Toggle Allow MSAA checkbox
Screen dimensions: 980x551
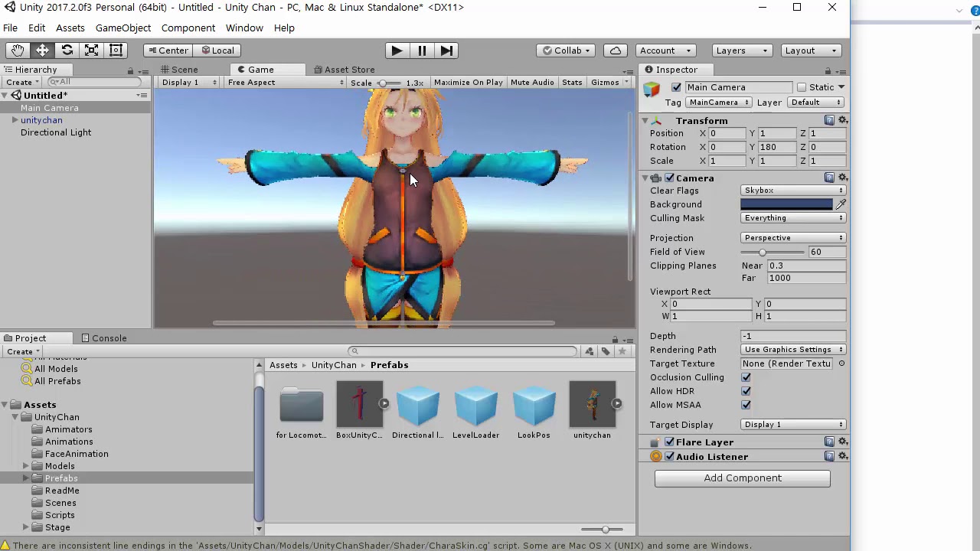746,405
